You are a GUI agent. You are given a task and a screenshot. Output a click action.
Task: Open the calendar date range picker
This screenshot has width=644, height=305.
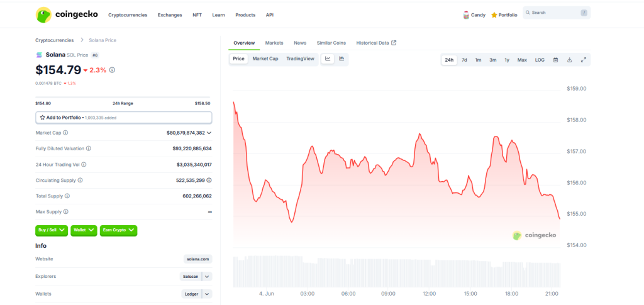555,60
